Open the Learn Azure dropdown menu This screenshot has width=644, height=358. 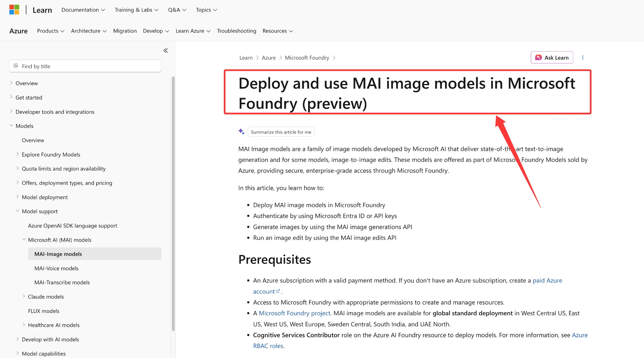pos(193,31)
